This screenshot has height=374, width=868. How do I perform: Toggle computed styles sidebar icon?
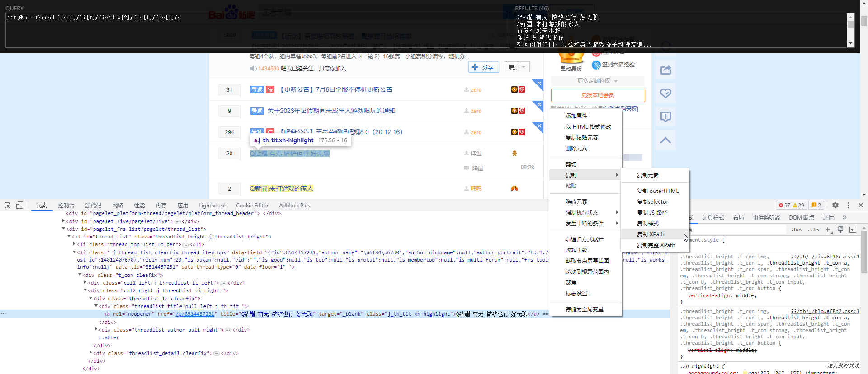point(853,229)
